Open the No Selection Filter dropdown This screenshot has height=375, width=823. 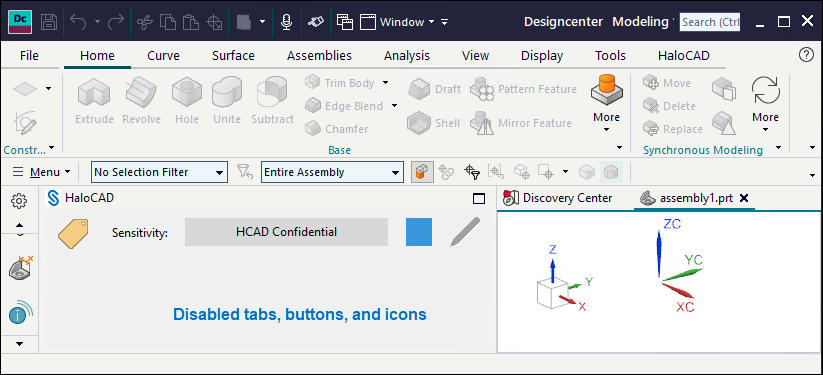(160, 172)
